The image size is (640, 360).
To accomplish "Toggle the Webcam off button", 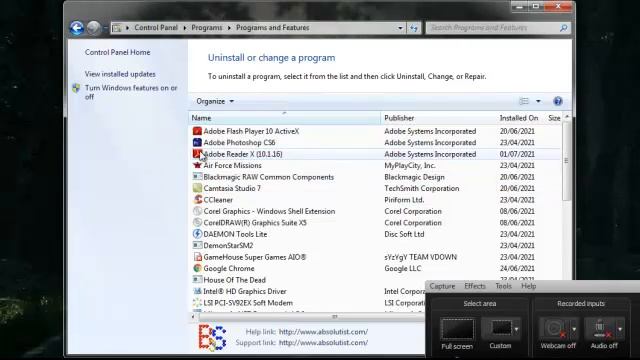I will coord(553,329).
